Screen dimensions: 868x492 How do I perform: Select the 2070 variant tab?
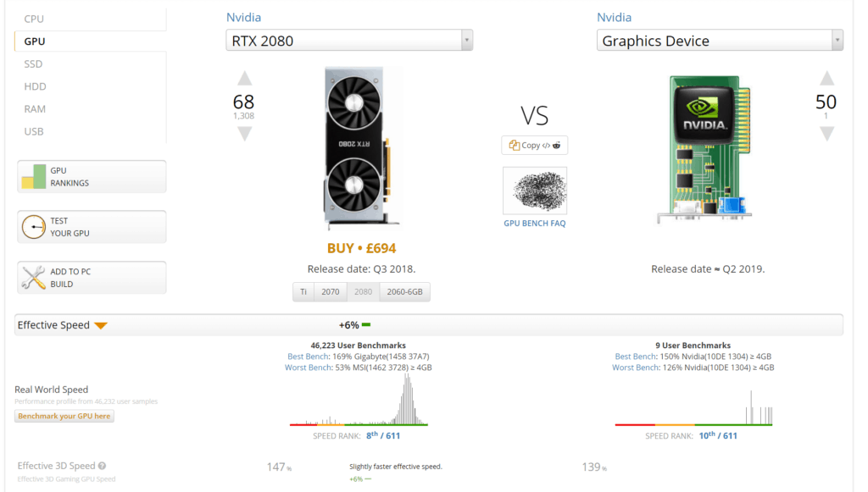tap(331, 292)
